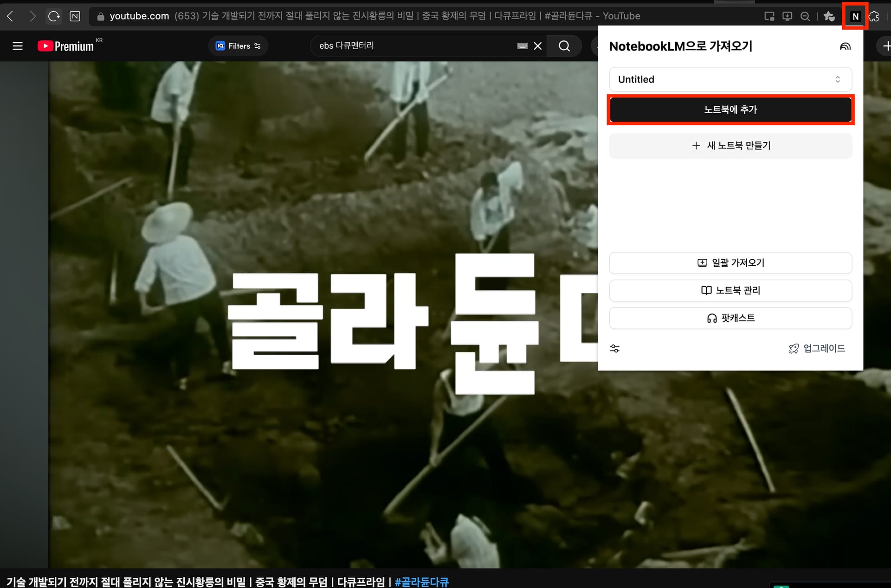
Task: Click the picture-in-picture icon in address bar
Action: [x=769, y=17]
